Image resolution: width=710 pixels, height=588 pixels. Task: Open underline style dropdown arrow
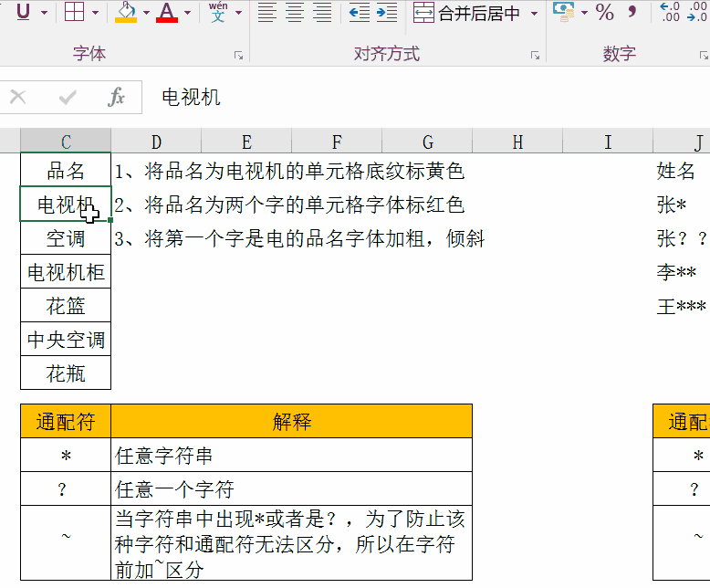45,13
